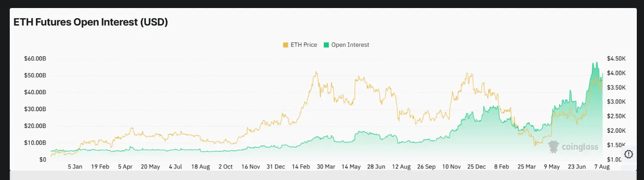644x180 pixels.
Task: Click the $60.00B left axis label
Action: click(35, 58)
